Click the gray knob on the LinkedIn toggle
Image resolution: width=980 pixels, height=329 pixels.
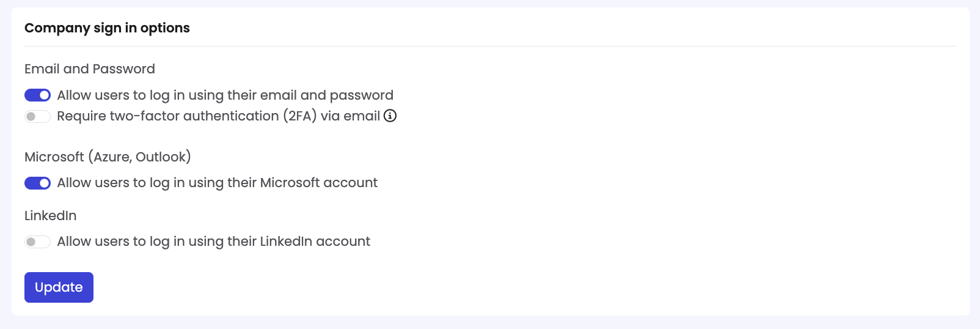pos(31,242)
